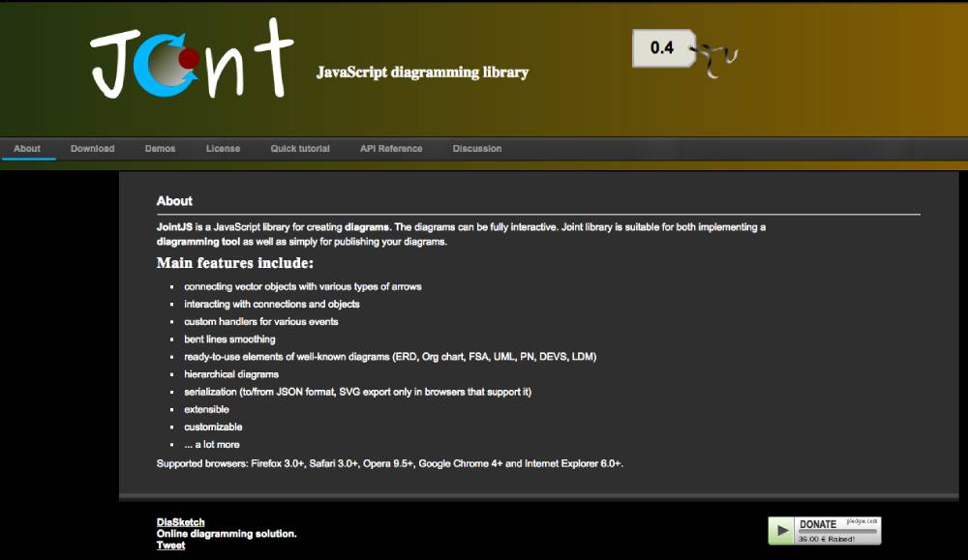Select the About navigation item
This screenshot has height=560, width=968.
[x=27, y=148]
